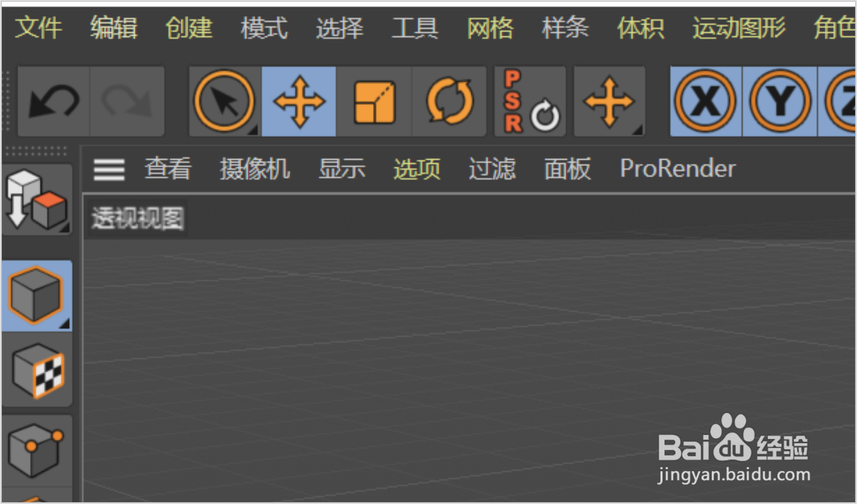Image resolution: width=857 pixels, height=504 pixels.
Task: Open the viewport 显示 menu
Action: pyautogui.click(x=341, y=169)
